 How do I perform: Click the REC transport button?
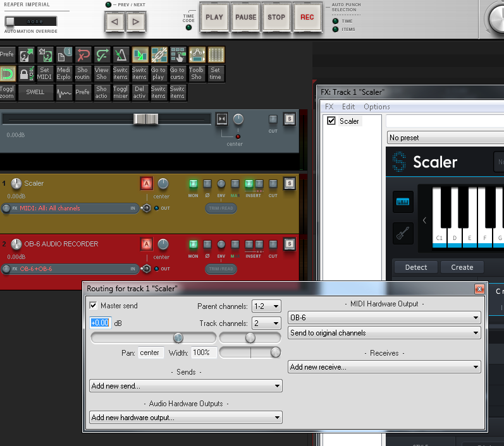[x=307, y=17]
